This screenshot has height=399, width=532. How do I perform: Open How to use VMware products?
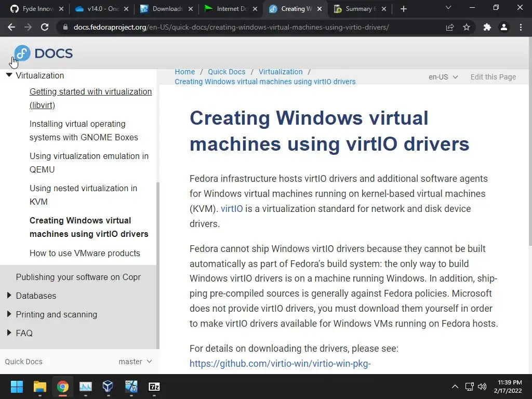85,253
